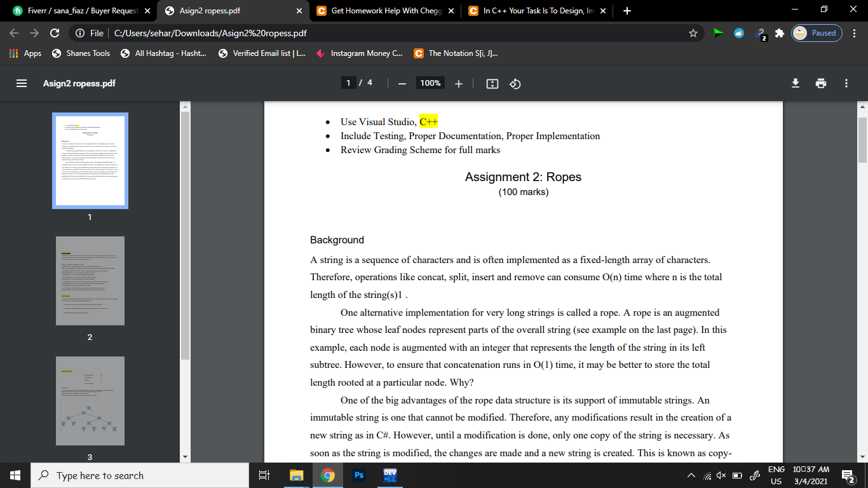Click the fit to page icon
The height and width of the screenshot is (488, 868).
coord(492,83)
